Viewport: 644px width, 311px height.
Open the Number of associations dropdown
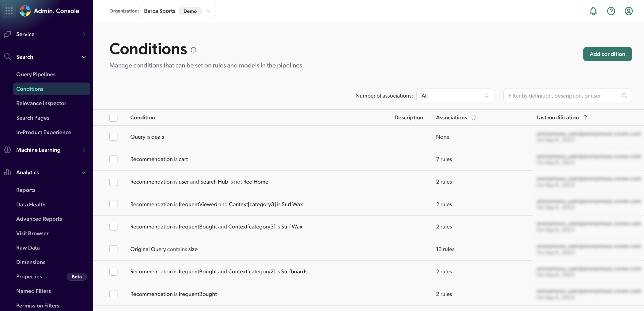[455, 96]
